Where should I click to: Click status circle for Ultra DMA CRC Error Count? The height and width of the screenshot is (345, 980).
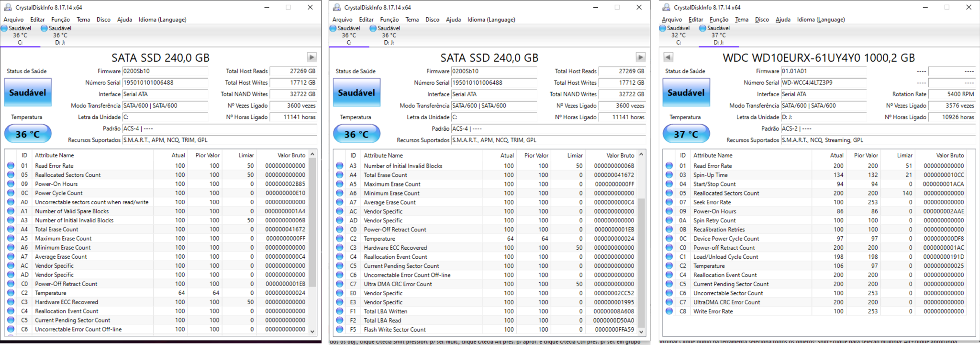click(340, 284)
